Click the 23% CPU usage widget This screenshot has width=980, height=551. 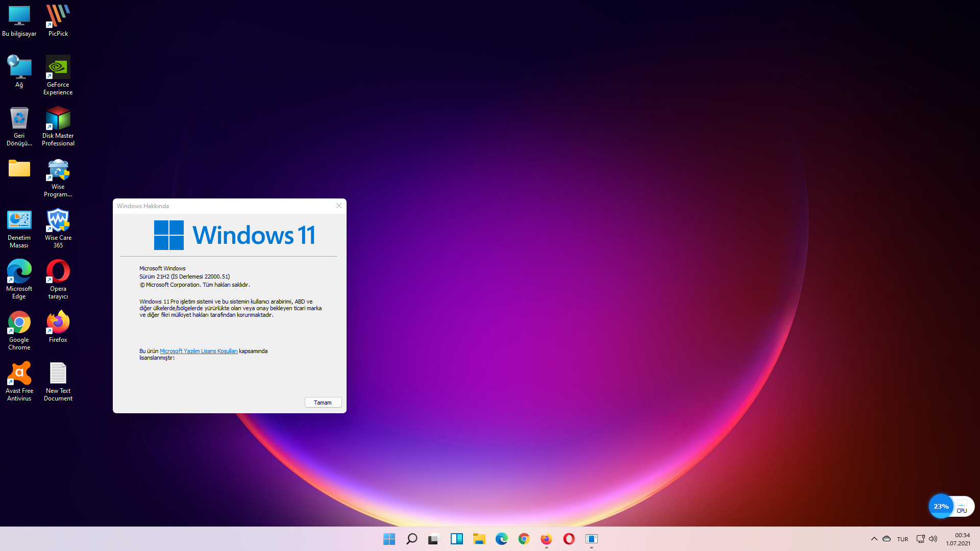point(951,506)
